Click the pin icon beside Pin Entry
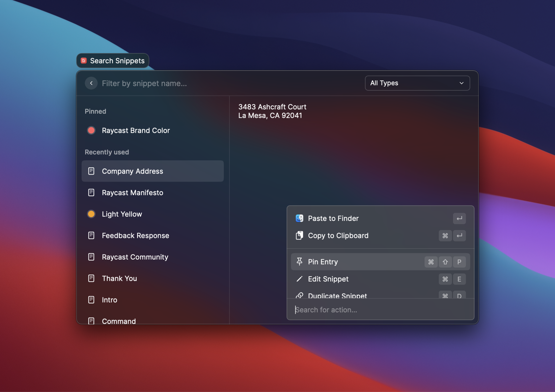This screenshot has width=555, height=392. 299,262
